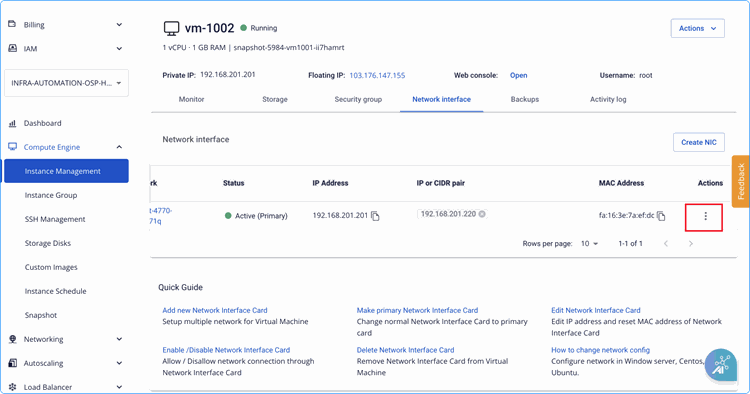Remove the 192.168.201.220 CIDR pair chip
Image resolution: width=750 pixels, height=394 pixels.
point(482,214)
